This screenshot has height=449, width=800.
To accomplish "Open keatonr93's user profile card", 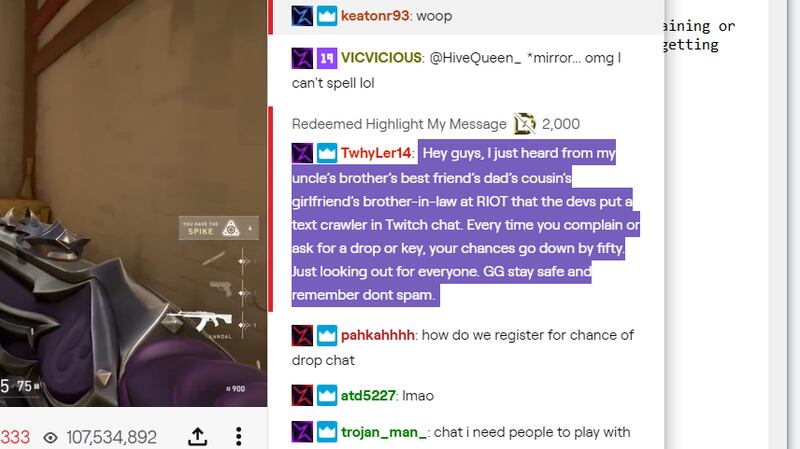I will coord(375,16).
